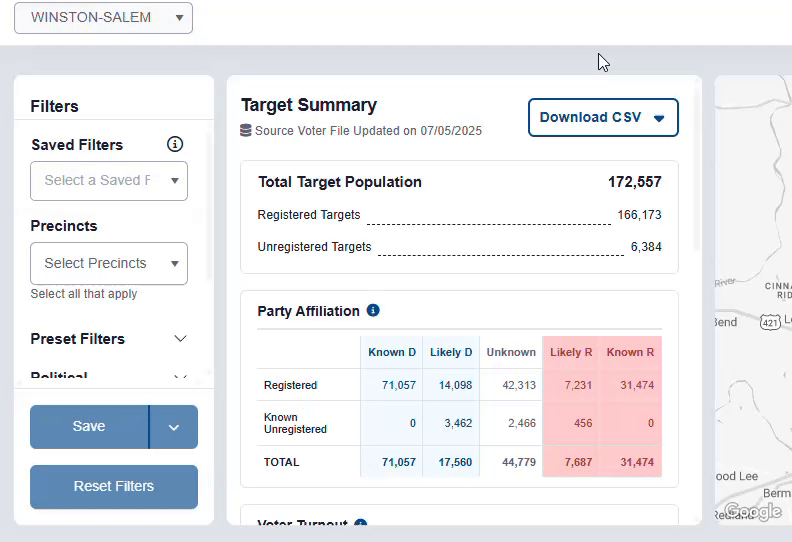
Task: Click the Unknown column header
Action: tap(511, 352)
